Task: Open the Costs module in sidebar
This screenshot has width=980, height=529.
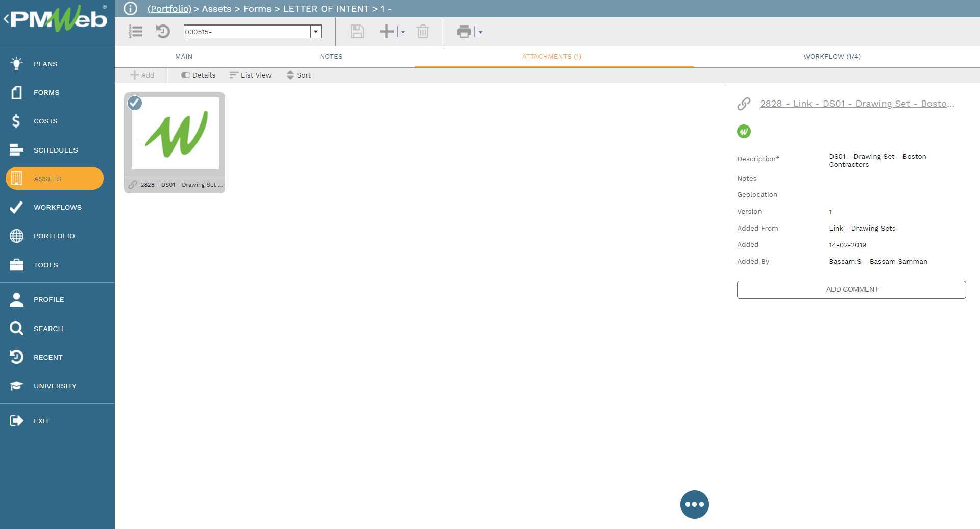Action: click(45, 121)
